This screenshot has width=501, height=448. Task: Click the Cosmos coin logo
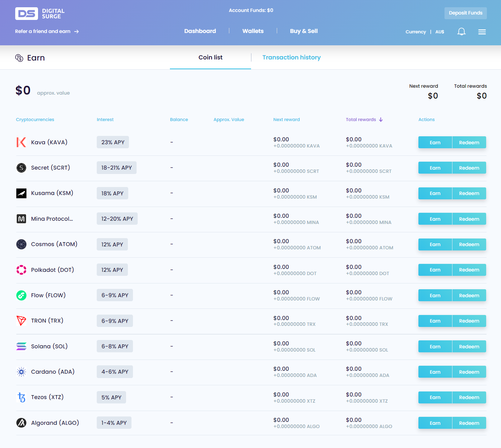pyautogui.click(x=21, y=244)
